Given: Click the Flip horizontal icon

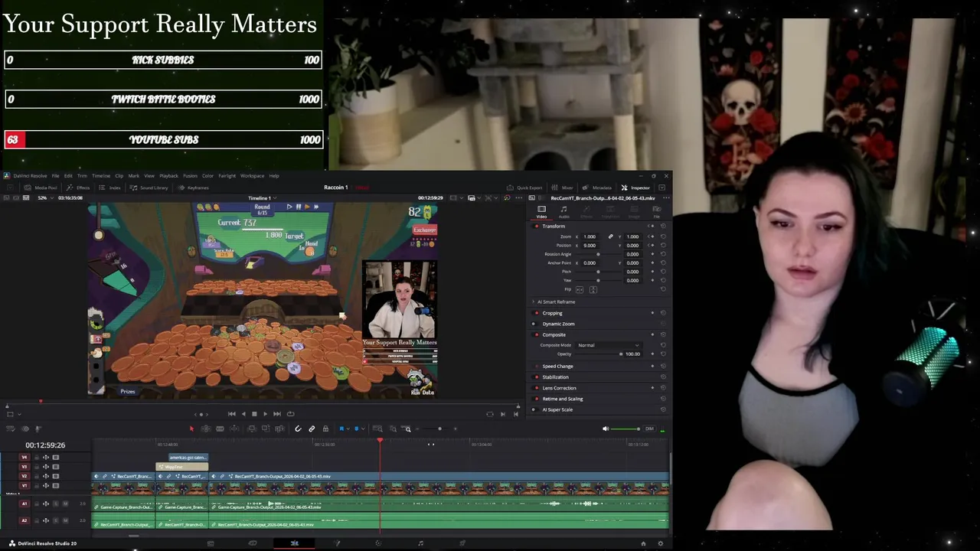Looking at the screenshot, I should click(580, 289).
